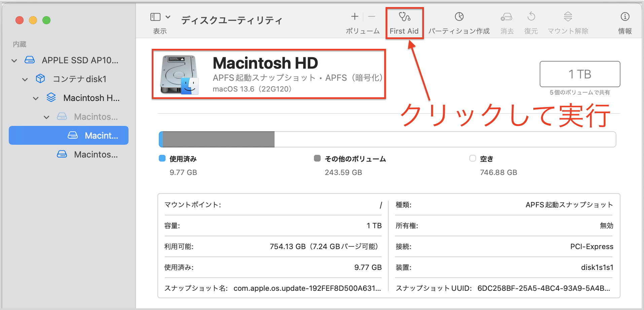The height and width of the screenshot is (310, 644).
Task: Remove a volume with the minus icon
Action: 371,16
